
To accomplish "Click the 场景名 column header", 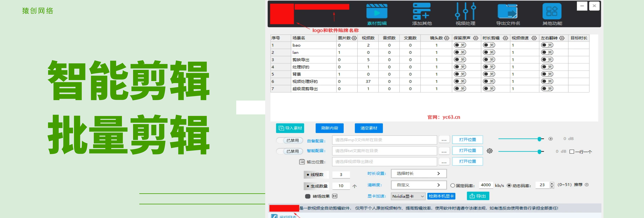I will click(x=313, y=38).
